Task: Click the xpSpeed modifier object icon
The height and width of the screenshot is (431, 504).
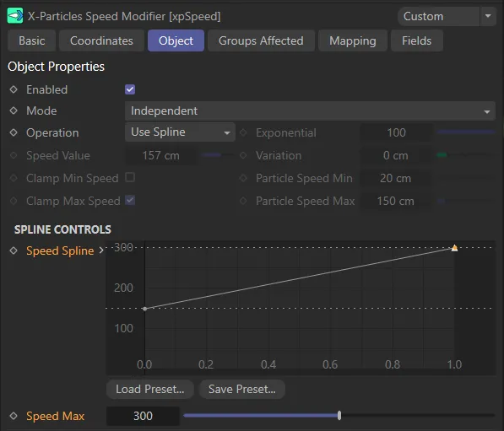Action: point(15,16)
